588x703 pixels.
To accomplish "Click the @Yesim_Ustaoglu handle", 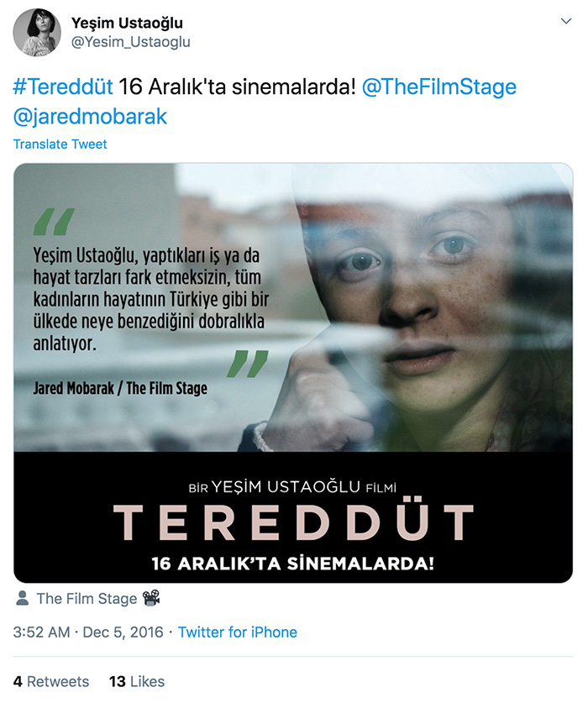I will pos(130,42).
